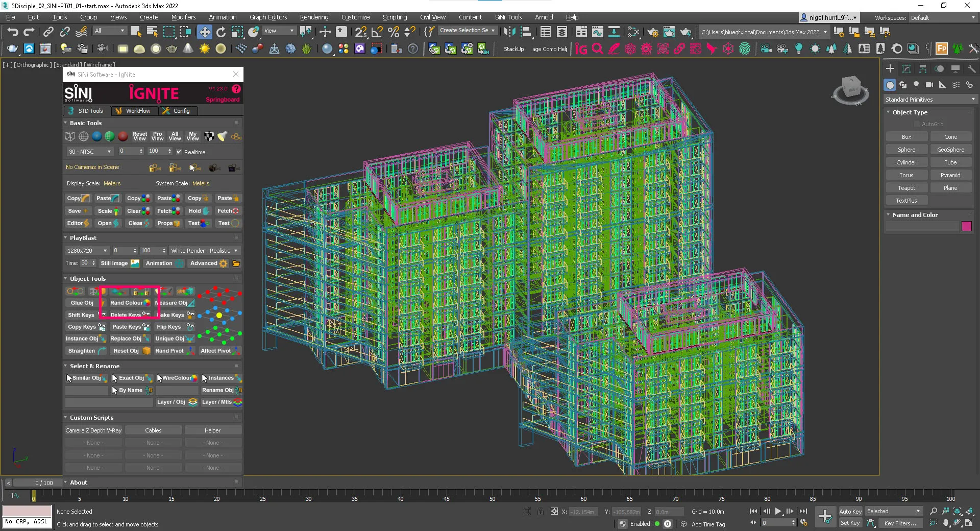
Task: Click the Undo arrow icon
Action: pyautogui.click(x=13, y=32)
